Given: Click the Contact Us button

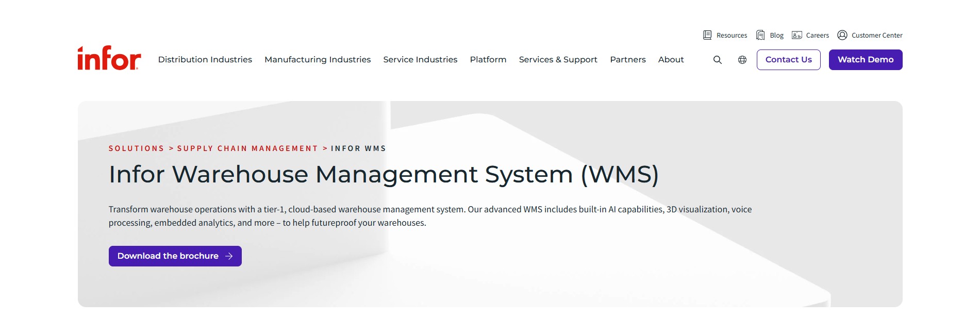Looking at the screenshot, I should 789,60.
